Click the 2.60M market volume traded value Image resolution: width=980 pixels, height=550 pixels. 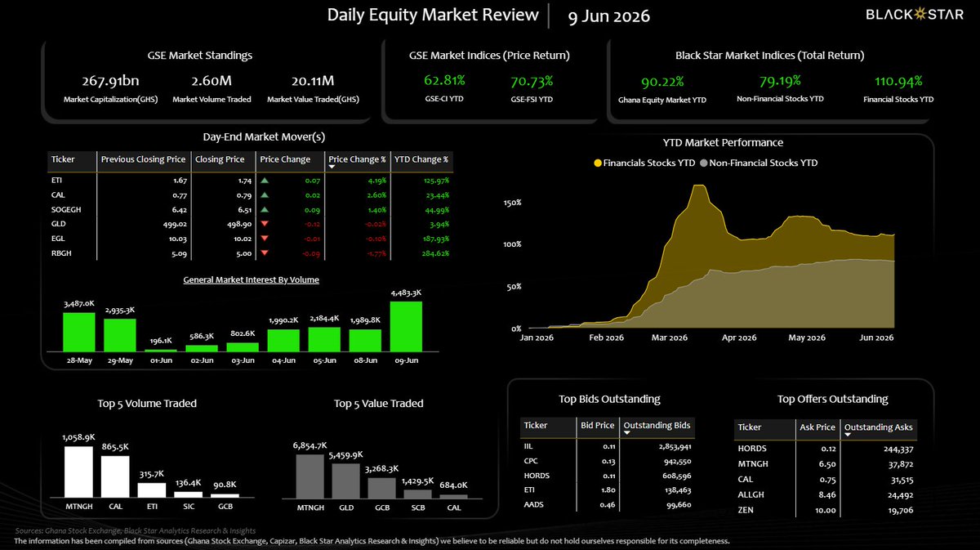tap(212, 81)
